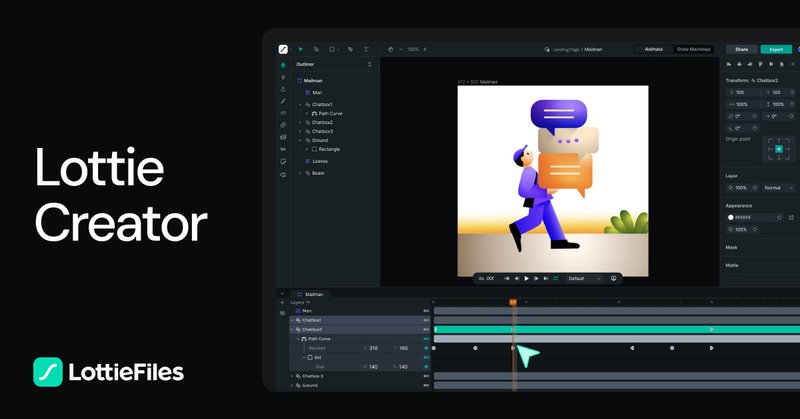Expand the Chatbox2 group in Outliner
800x419 pixels.
pyautogui.click(x=301, y=122)
